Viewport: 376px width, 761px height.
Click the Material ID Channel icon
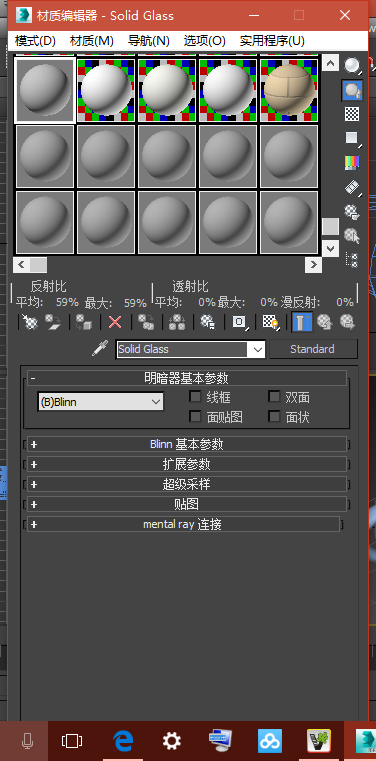239,322
